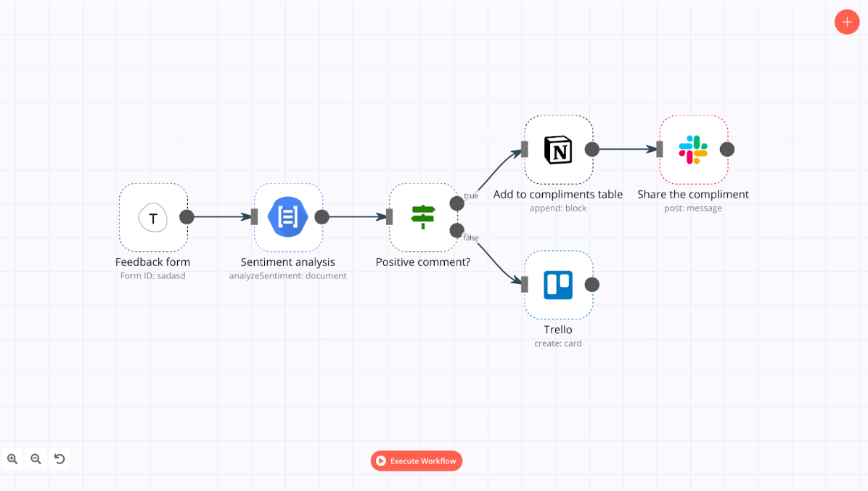The height and width of the screenshot is (491, 868).
Task: Open the Slack node Share the compliment
Action: (693, 149)
